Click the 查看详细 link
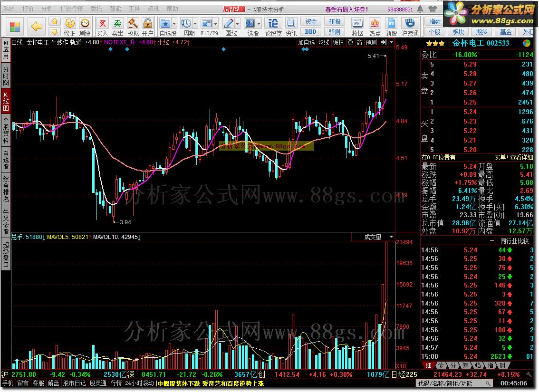Image resolution: width=539 pixels, height=392 pixels. 521,157
